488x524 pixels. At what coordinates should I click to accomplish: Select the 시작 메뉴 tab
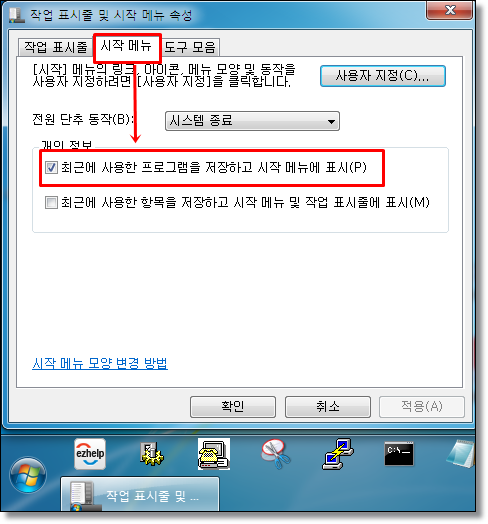126,46
